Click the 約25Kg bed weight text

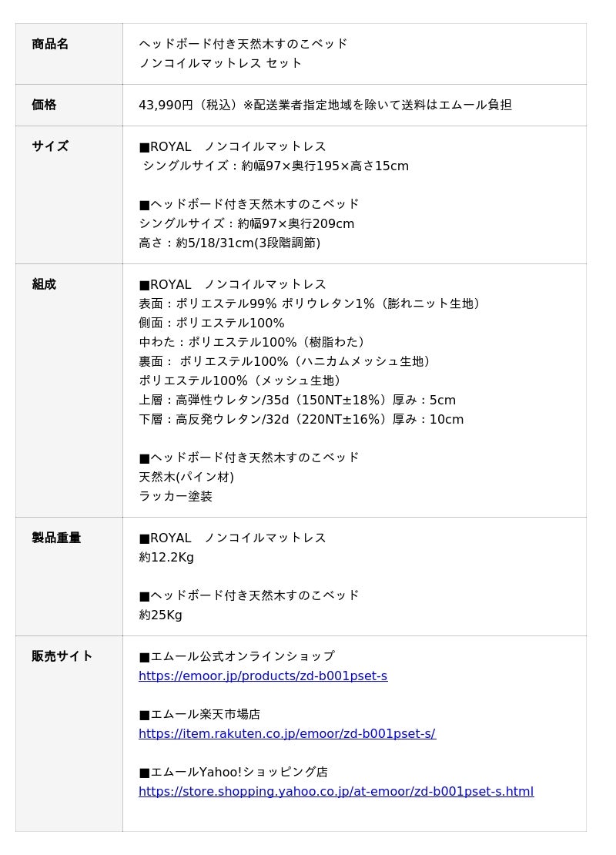(x=160, y=615)
